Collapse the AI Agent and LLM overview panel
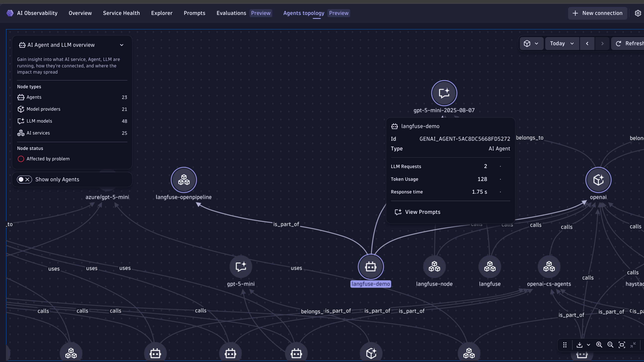This screenshot has width=644, height=362. pyautogui.click(x=122, y=45)
